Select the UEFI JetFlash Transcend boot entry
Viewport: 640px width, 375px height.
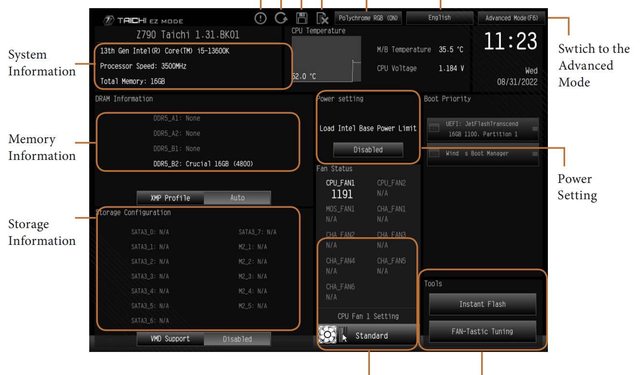[483, 129]
